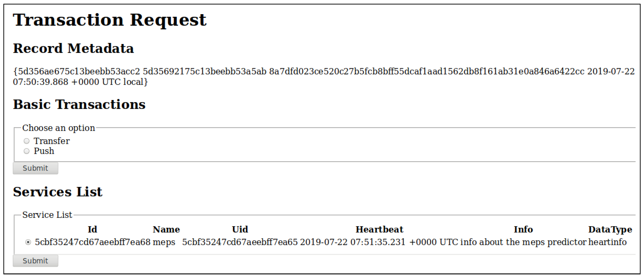Select the Push radio option
This screenshot has width=644, height=279.
[26, 151]
